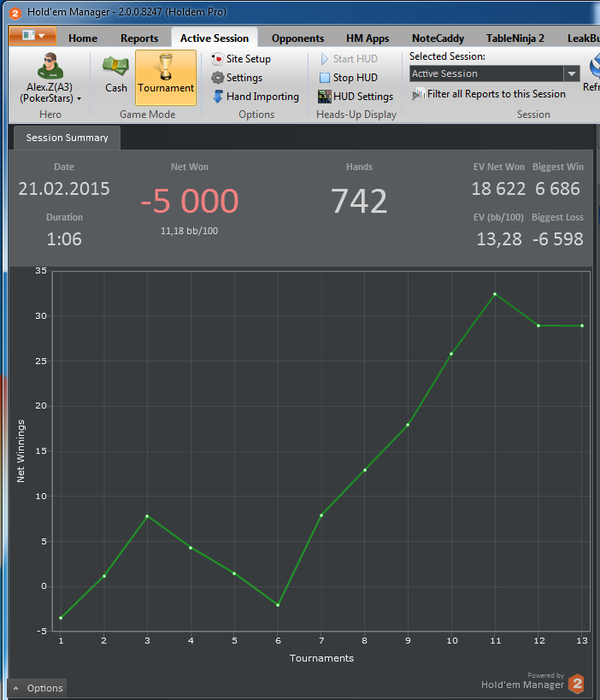The image size is (600, 700).
Task: Open the orange application menu button
Action: [33, 36]
